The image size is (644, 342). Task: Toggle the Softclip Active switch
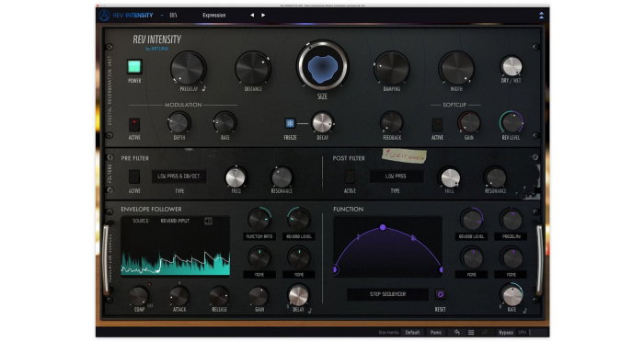[437, 124]
